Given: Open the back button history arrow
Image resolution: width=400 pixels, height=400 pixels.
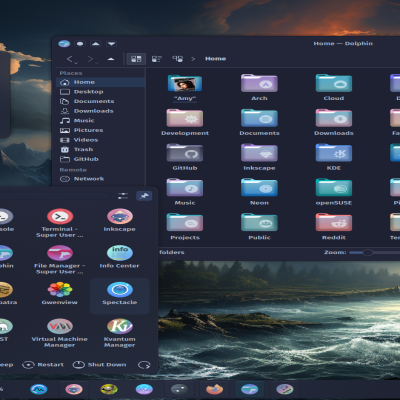Looking at the screenshot, I should click(x=76, y=62).
